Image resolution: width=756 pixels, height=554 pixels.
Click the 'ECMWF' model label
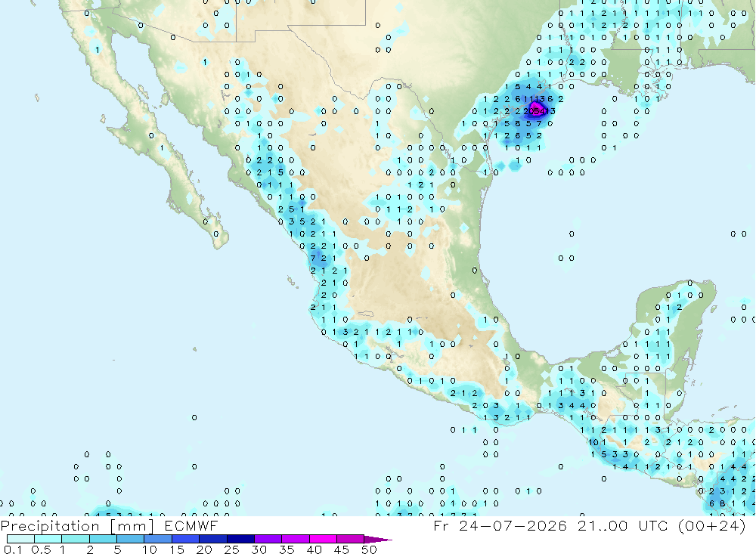(x=191, y=525)
